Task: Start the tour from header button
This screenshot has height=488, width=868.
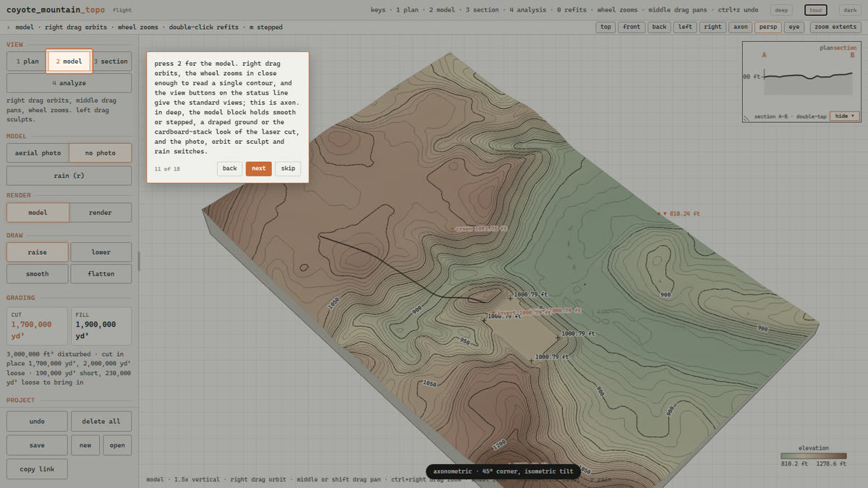Action: coord(816,10)
